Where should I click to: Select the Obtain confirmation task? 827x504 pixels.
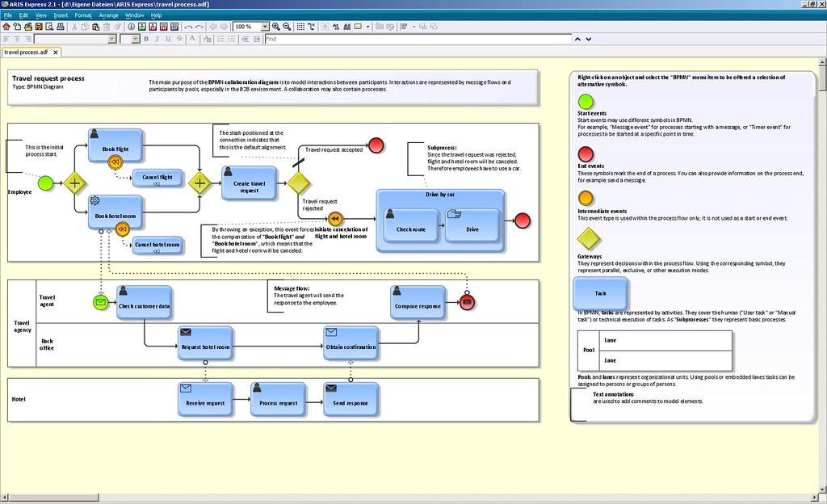[x=351, y=343]
